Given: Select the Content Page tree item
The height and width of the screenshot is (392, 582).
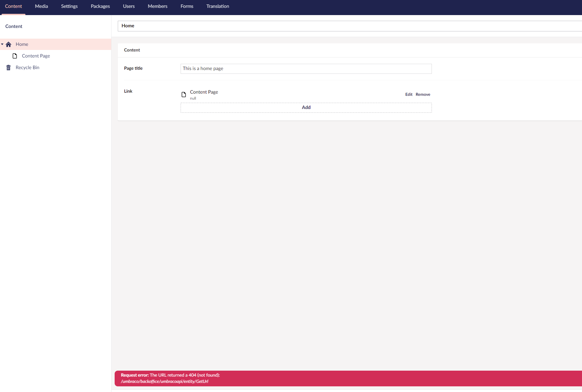Looking at the screenshot, I should click(x=36, y=56).
